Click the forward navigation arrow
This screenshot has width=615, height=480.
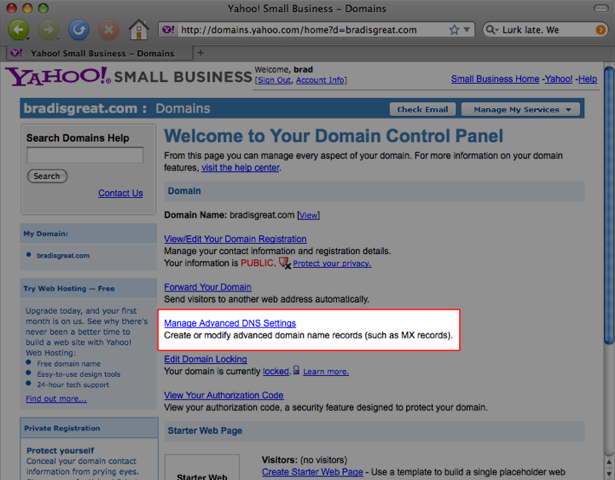pyautogui.click(x=49, y=29)
